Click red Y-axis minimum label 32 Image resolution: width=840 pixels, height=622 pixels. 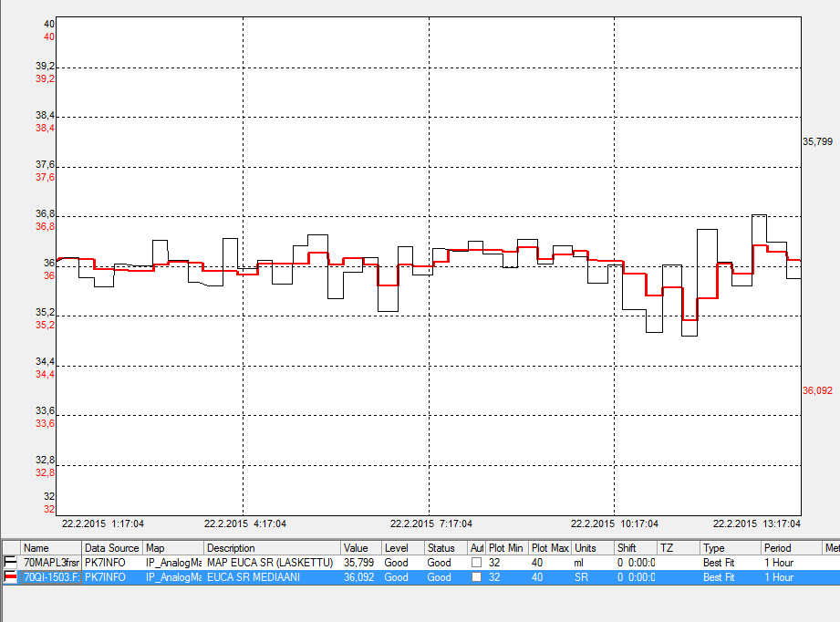48,509
